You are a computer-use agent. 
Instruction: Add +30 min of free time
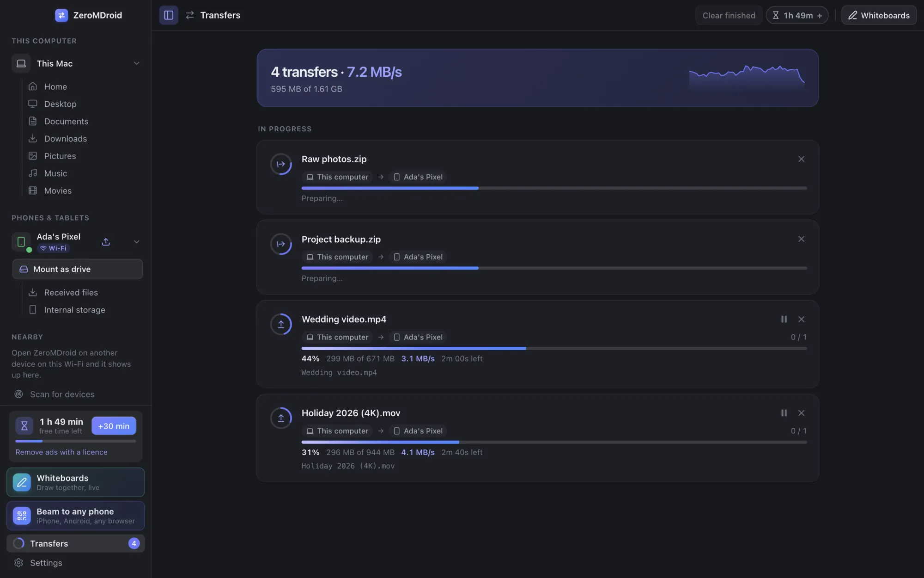[x=114, y=426]
